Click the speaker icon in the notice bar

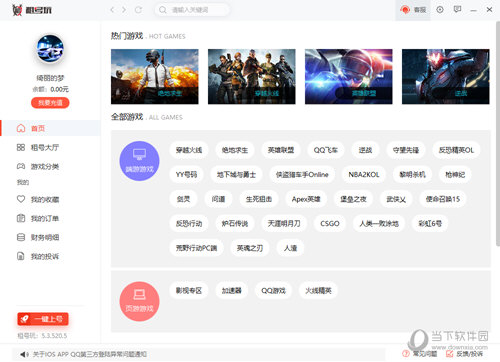[x=24, y=354]
